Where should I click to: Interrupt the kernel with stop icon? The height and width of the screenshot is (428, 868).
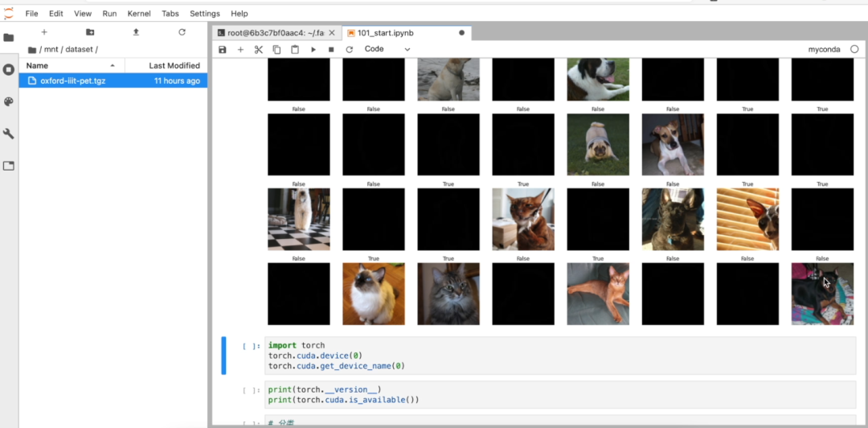(331, 49)
